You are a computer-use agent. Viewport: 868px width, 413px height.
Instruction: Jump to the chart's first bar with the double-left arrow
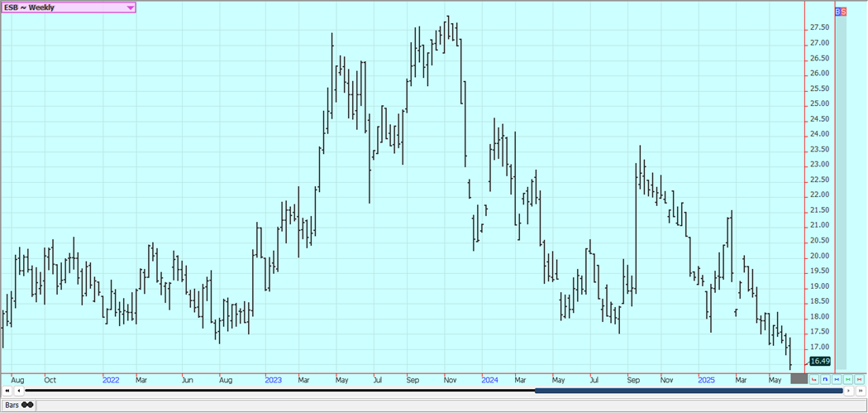coord(7,391)
